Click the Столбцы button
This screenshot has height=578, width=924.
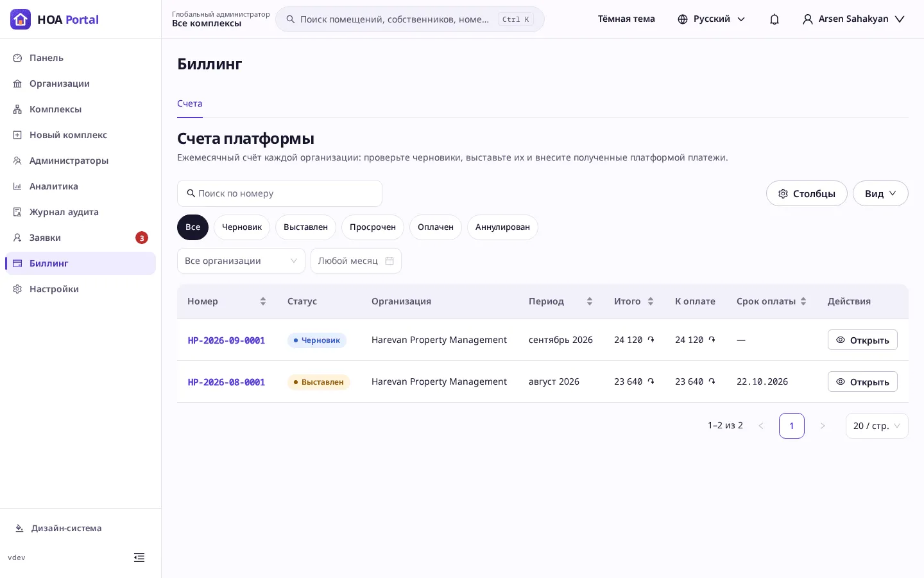point(807,193)
